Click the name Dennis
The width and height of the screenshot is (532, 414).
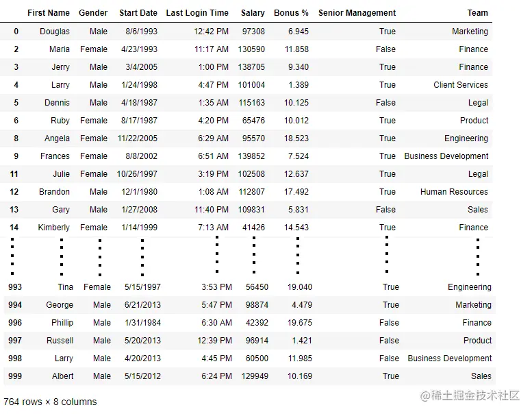(x=57, y=103)
